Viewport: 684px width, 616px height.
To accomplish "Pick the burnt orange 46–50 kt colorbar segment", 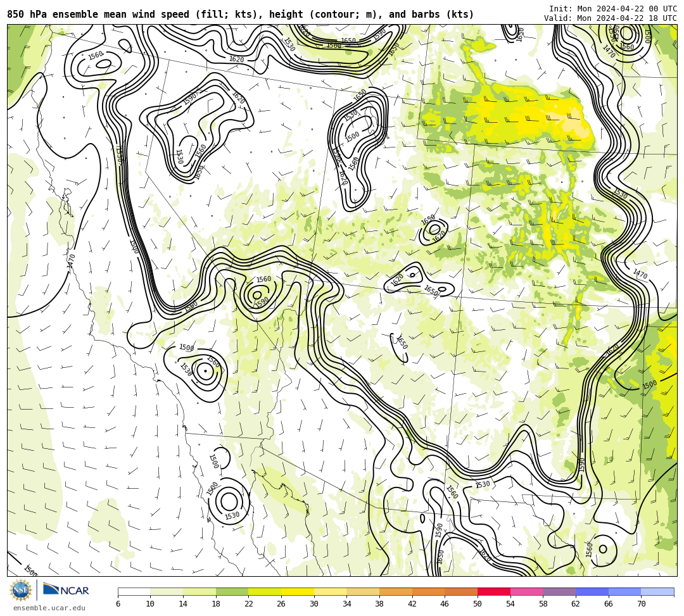I will [x=461, y=591].
